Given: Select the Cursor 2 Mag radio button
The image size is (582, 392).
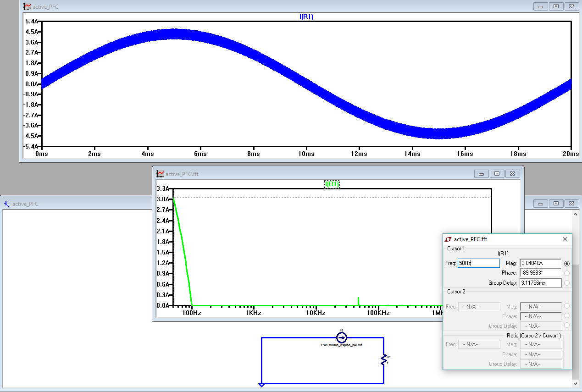Looking at the screenshot, I should [567, 306].
